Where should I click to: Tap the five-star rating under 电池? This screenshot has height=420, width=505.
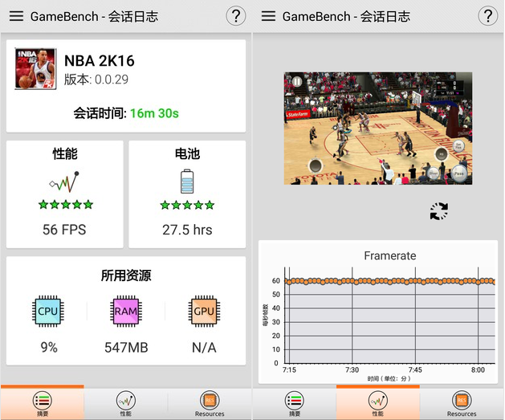[187, 205]
